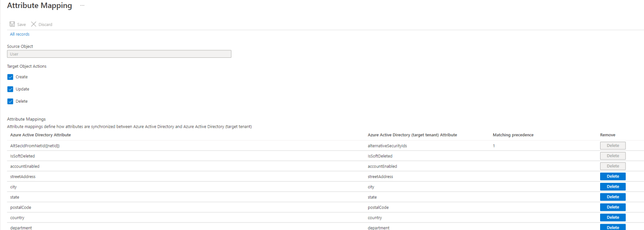Delete the postalCode mapping
This screenshot has height=230, width=644.
coord(613,207)
